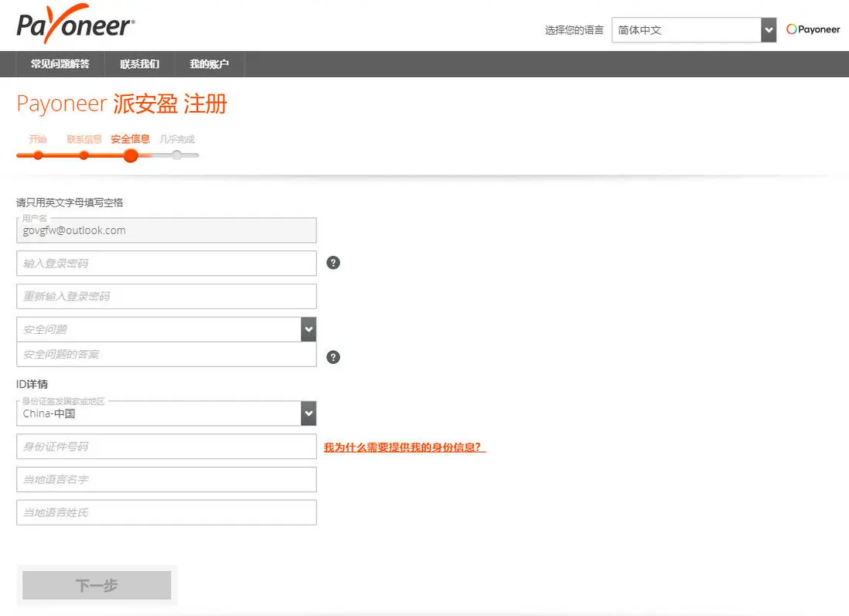Click the second progress dot under 联系信息
This screenshot has height=616, width=849.
[x=84, y=155]
